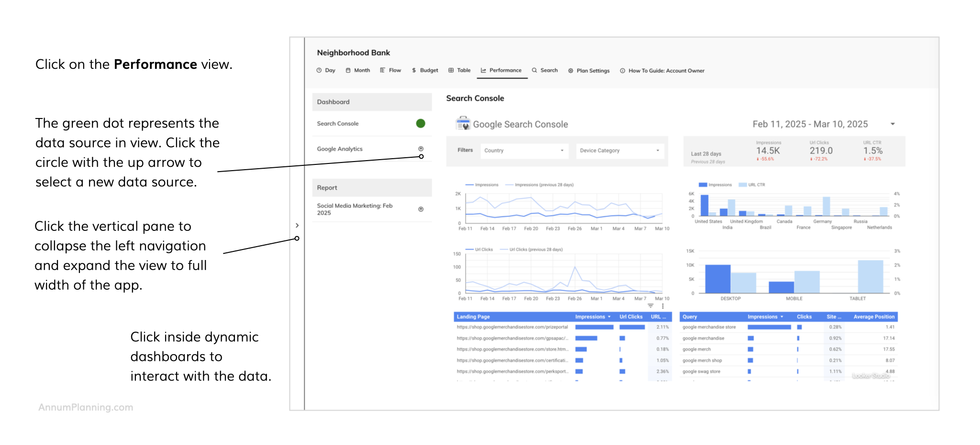Click the URL column header in Landing Page table
Viewport: 980px width, 445px height.
coord(658,317)
